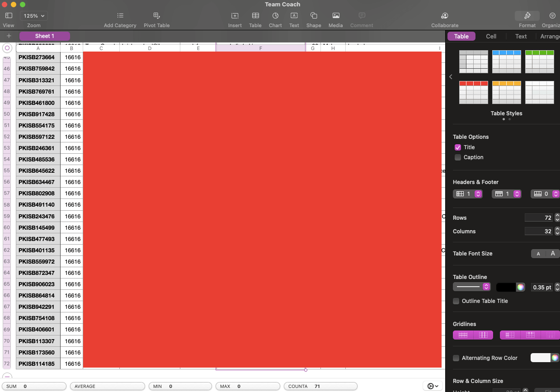Click the Collaborate icon
Image resolution: width=560 pixels, height=392 pixels.
444,16
